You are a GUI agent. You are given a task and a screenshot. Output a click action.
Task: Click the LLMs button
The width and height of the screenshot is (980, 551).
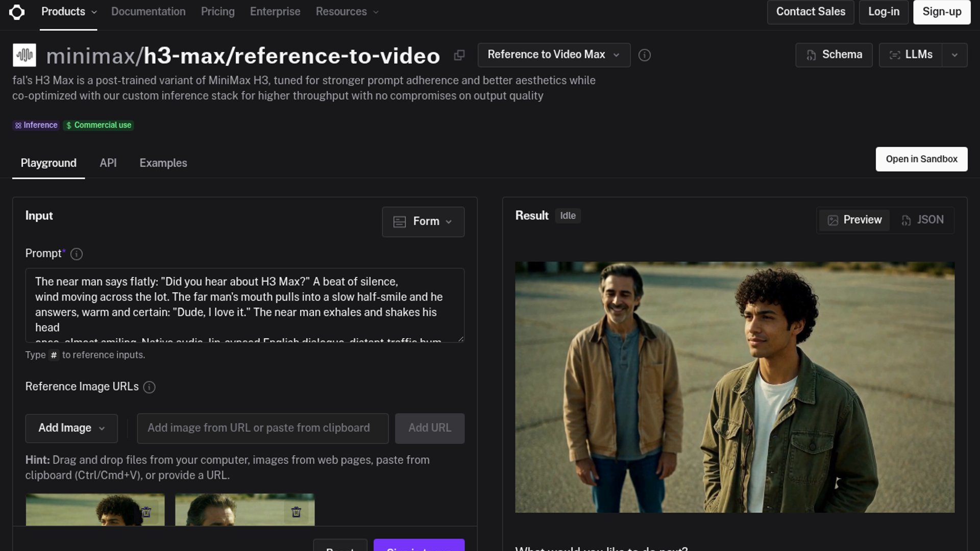tap(911, 55)
